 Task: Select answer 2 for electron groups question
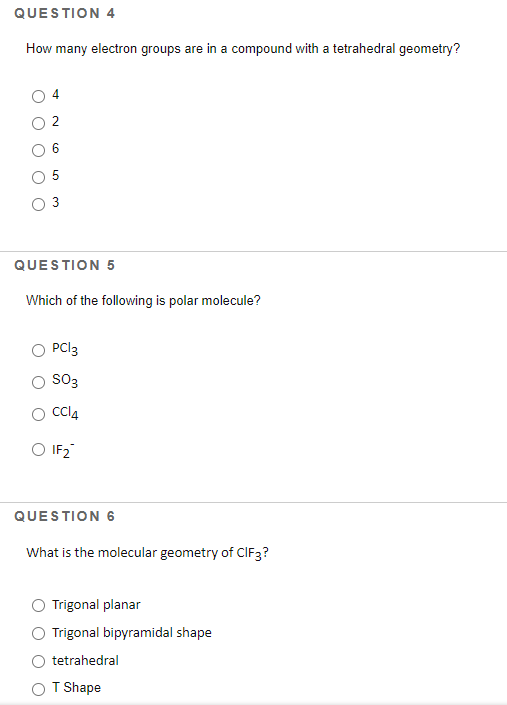click(x=39, y=123)
